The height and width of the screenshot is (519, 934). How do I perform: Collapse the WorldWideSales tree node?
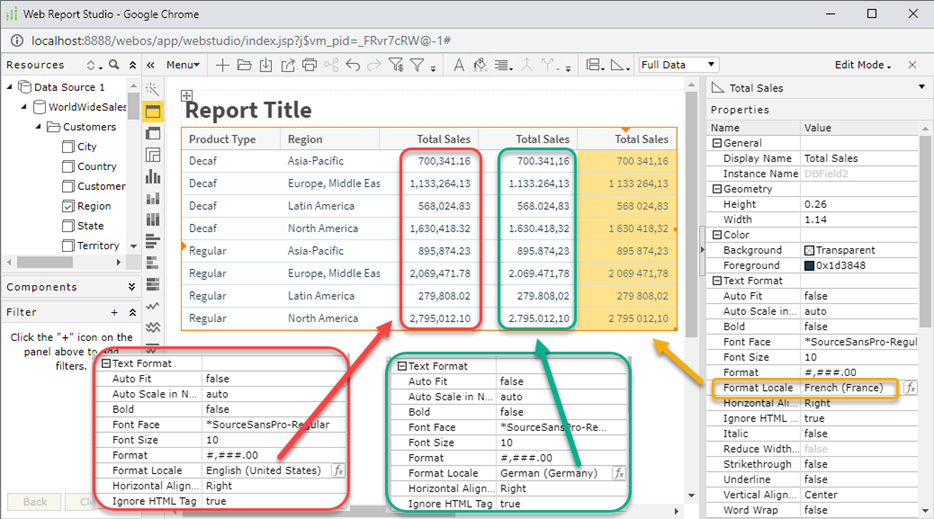point(24,107)
